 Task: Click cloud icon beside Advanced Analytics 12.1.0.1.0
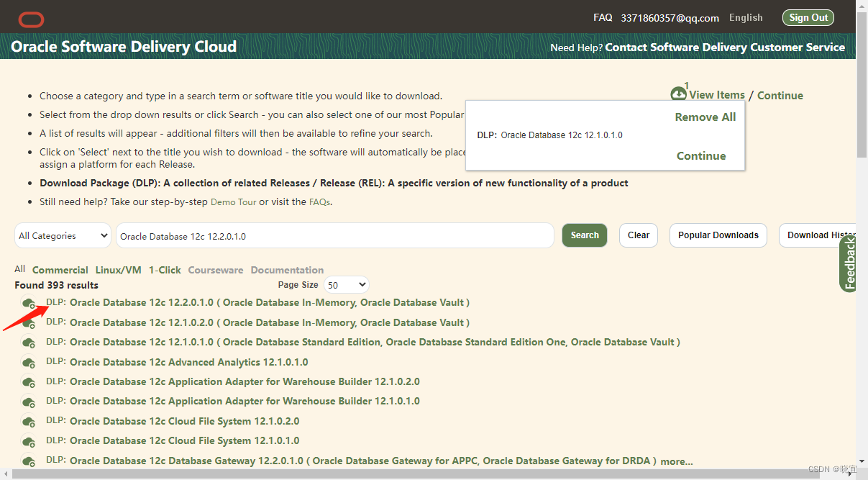click(x=29, y=363)
